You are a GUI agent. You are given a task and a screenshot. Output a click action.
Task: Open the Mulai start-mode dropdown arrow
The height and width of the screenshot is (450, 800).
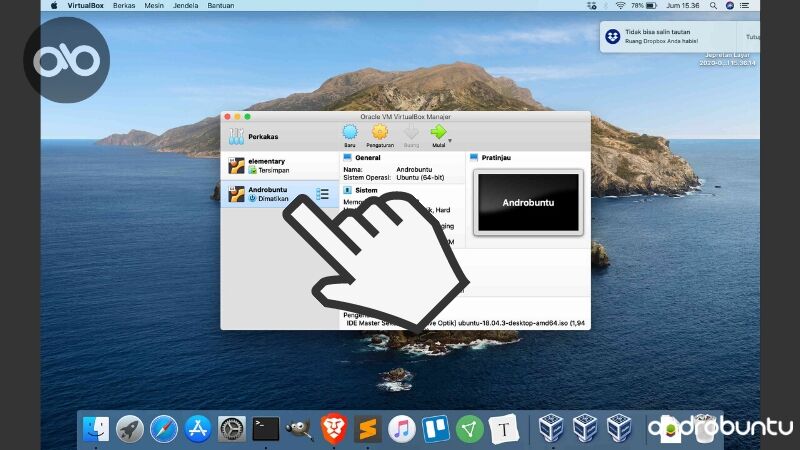point(450,141)
